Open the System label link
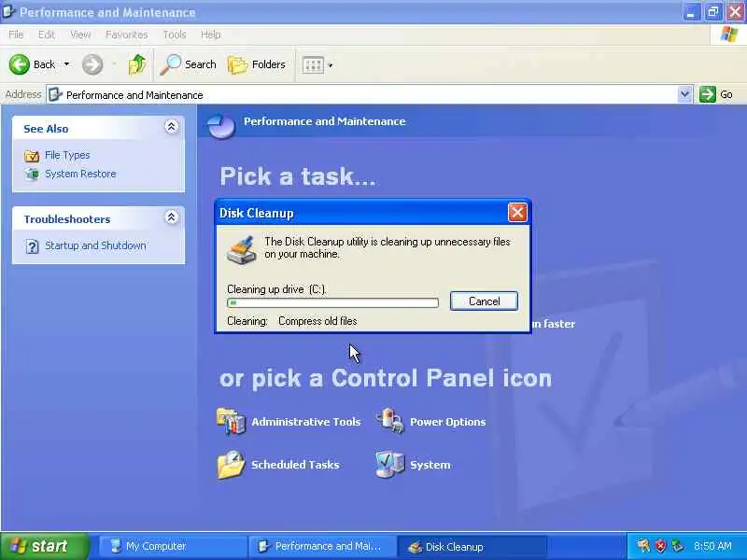747x560 pixels. (x=430, y=465)
